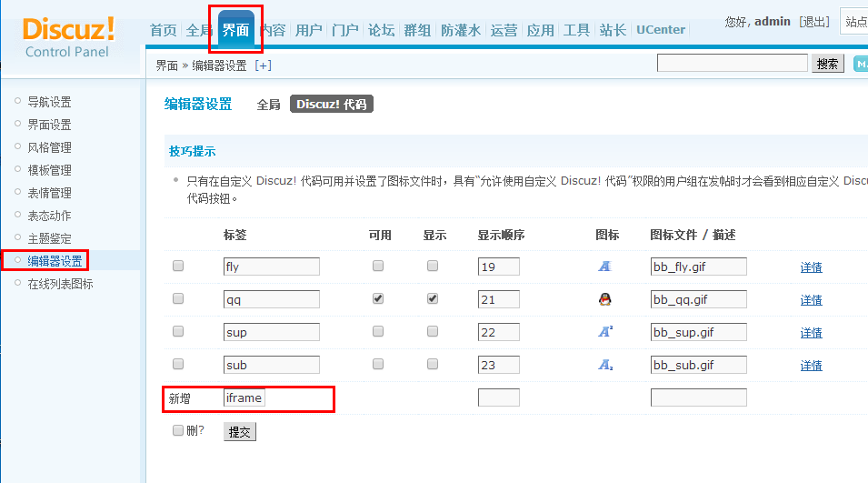
Task: Click the fly tag icon
Action: pos(604,267)
